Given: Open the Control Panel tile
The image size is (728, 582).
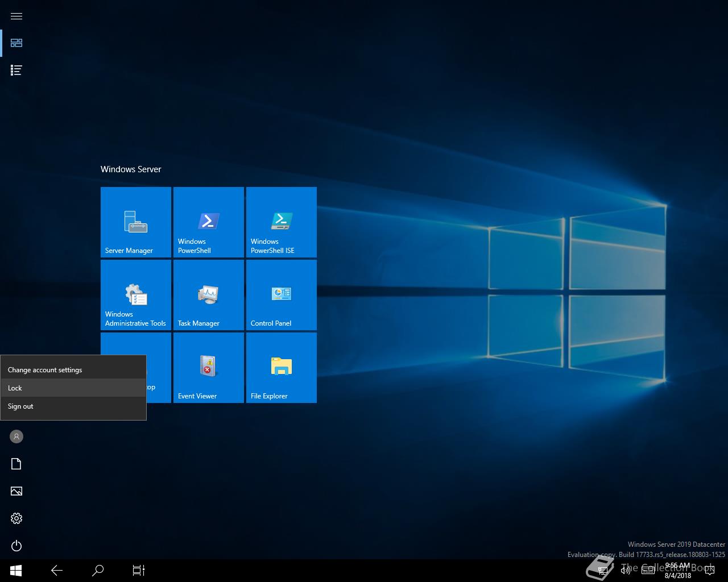Looking at the screenshot, I should click(282, 295).
